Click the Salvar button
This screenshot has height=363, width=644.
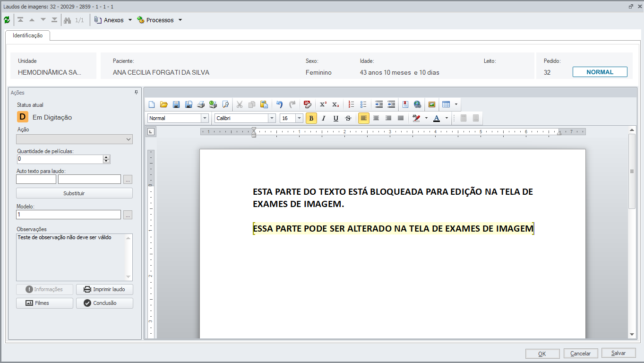coord(618,353)
